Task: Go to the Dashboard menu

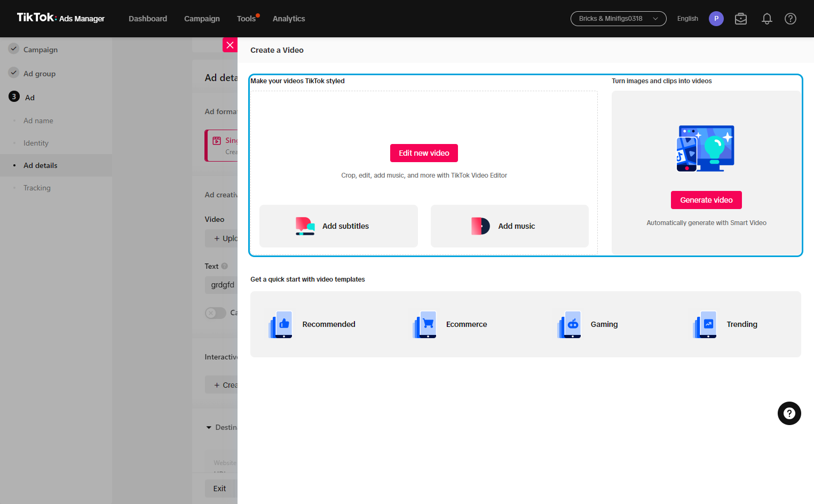Action: (x=148, y=19)
